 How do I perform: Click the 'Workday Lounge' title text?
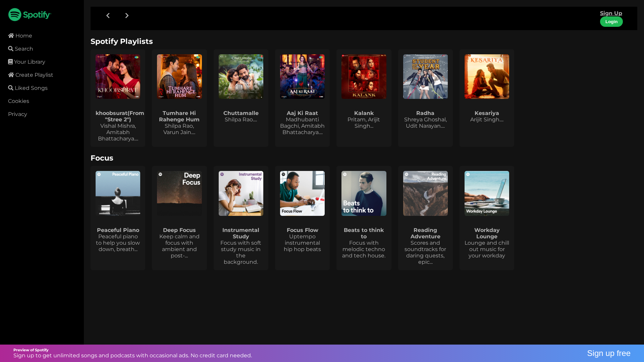point(487,233)
